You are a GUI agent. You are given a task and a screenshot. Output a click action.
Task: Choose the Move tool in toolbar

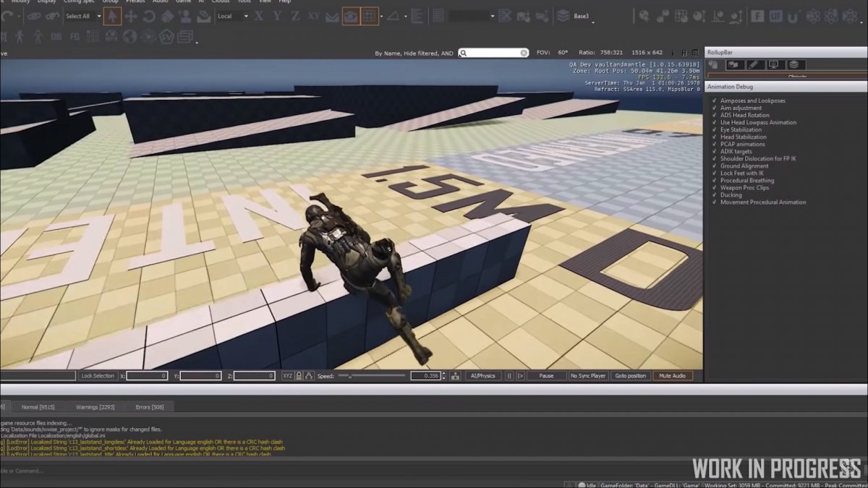point(131,16)
